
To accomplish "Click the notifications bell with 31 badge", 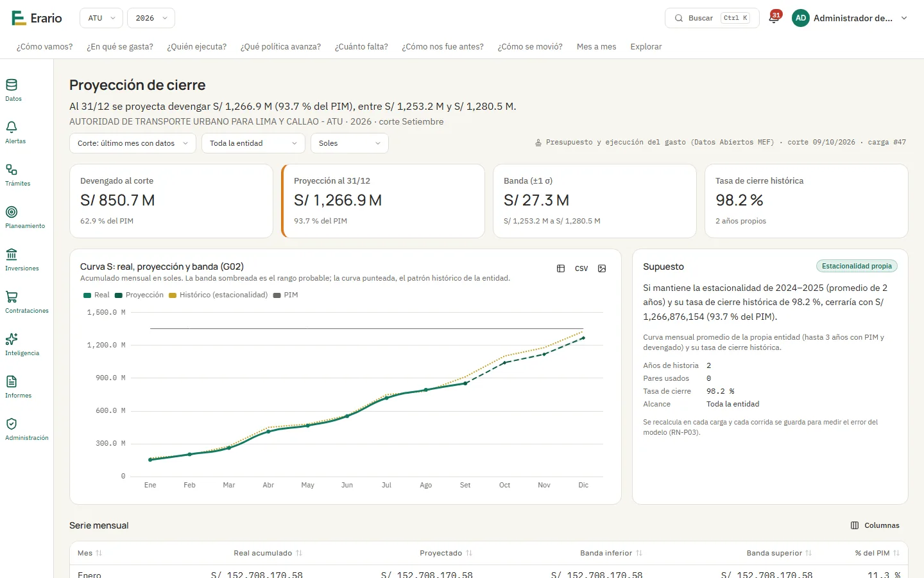I will tap(774, 18).
